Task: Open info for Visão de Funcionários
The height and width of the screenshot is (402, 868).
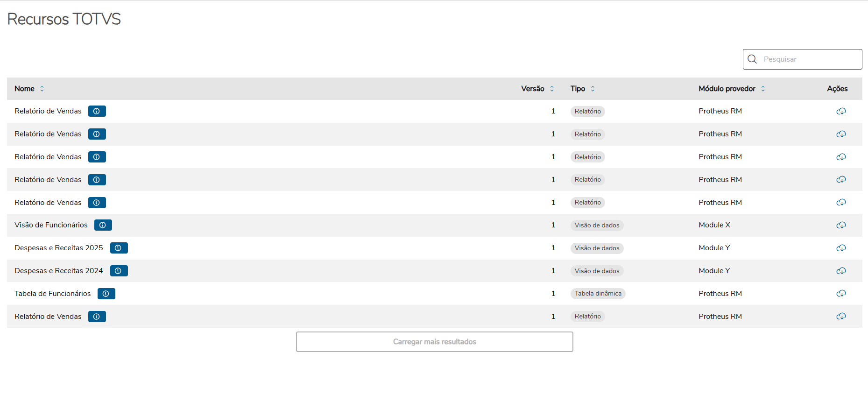Action: pos(103,225)
